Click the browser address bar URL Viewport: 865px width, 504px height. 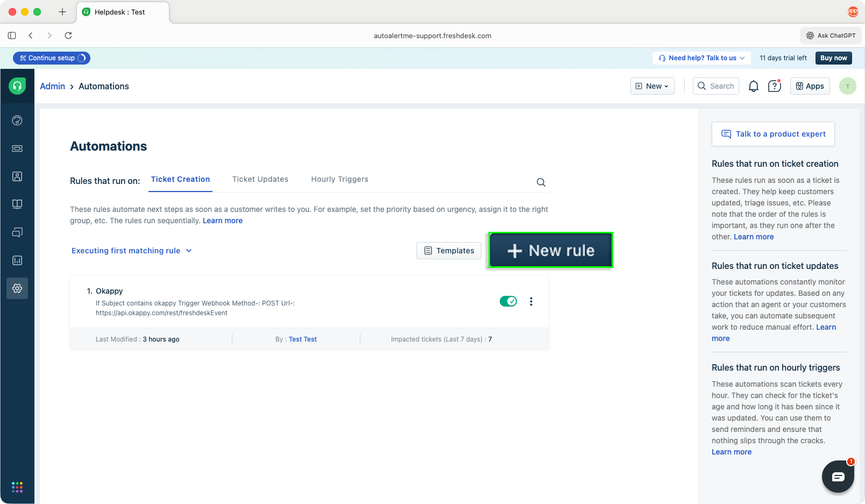point(432,36)
